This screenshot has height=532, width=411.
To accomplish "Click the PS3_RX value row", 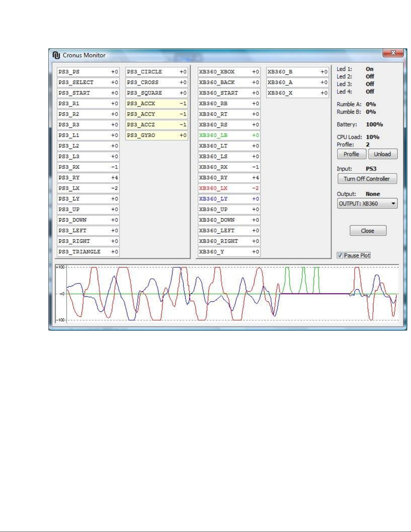I will (x=88, y=167).
